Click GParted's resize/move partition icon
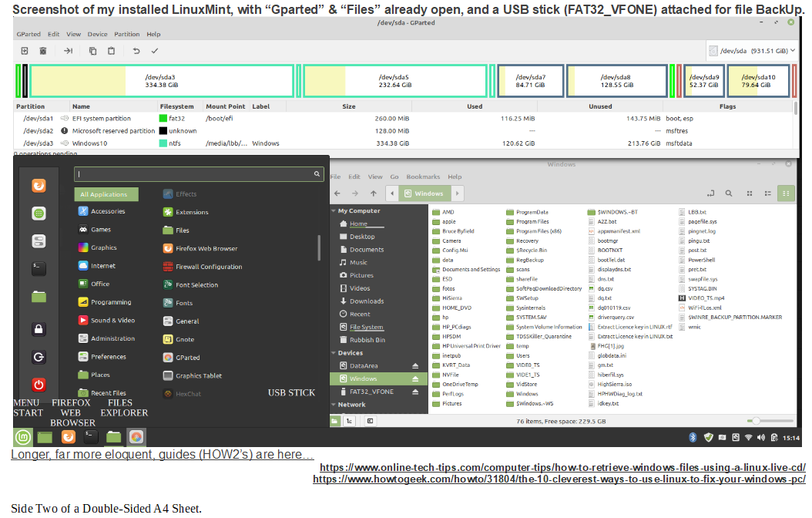 point(68,51)
